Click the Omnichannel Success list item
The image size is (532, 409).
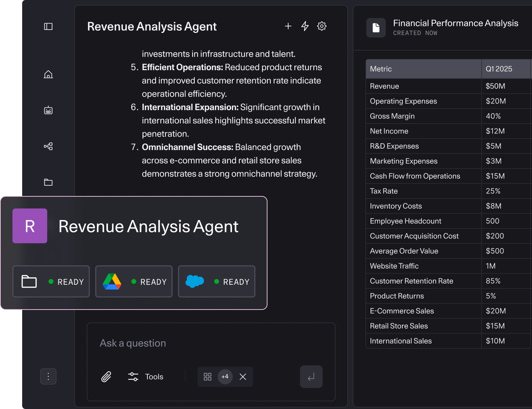coord(224,160)
